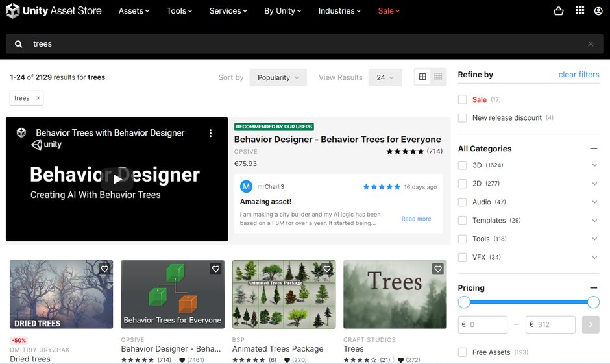
Task: Open the Behavior Trees for Everyone thumbnail
Action: click(x=173, y=295)
